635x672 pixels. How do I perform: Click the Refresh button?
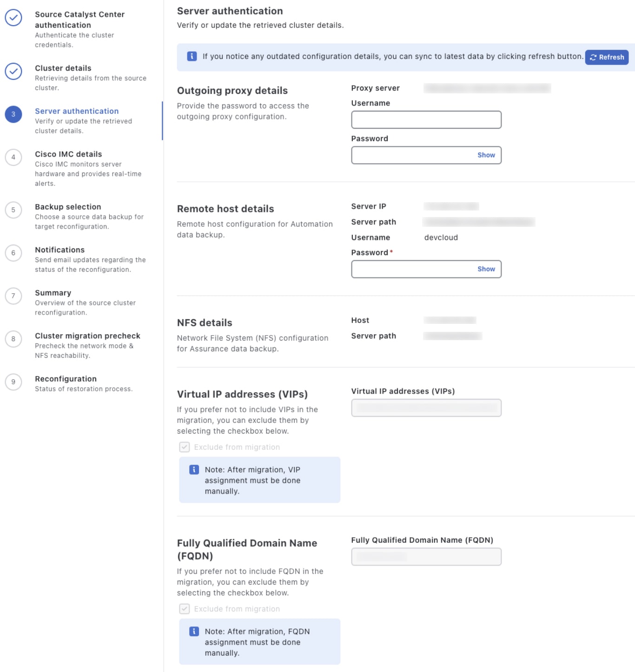[607, 57]
